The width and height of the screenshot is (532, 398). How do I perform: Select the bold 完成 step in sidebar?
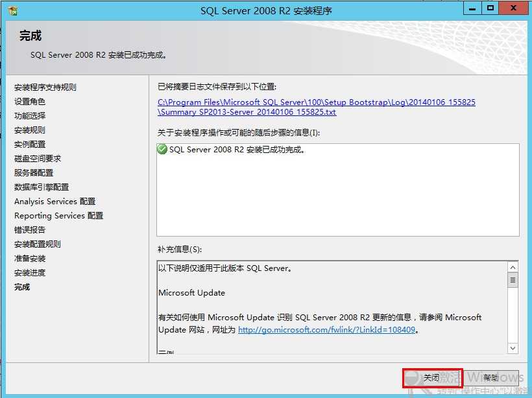point(22,287)
